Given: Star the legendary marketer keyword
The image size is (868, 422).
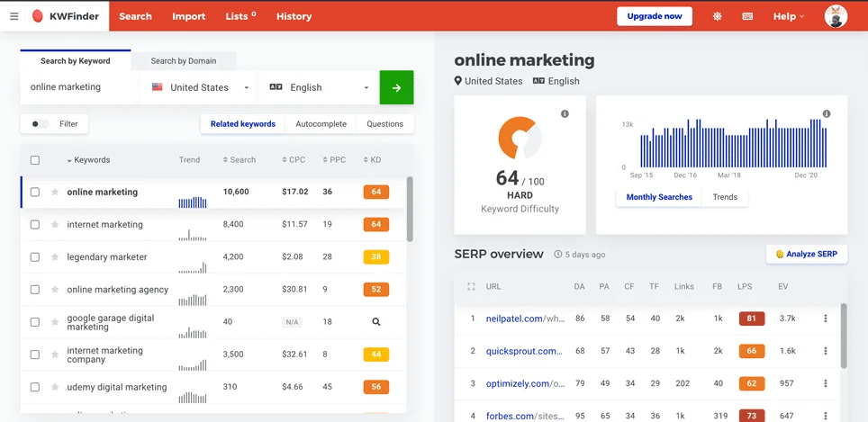Looking at the screenshot, I should [x=55, y=257].
